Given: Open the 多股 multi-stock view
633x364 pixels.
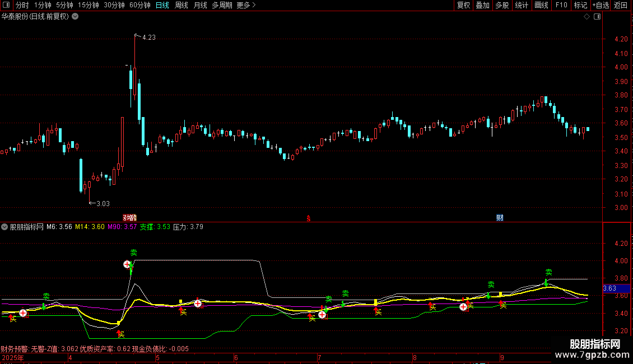Looking at the screenshot, I should [502, 5].
